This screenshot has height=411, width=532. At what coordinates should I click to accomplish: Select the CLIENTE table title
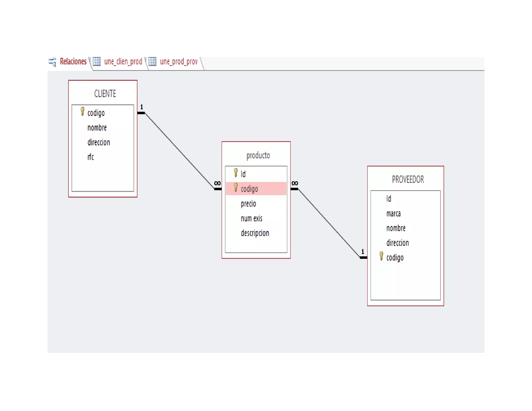(x=105, y=94)
